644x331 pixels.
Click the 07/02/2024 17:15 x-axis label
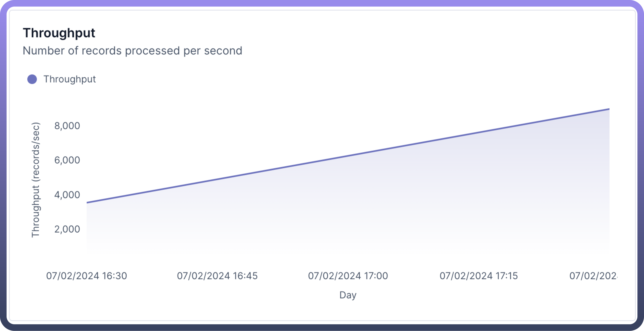pyautogui.click(x=479, y=276)
